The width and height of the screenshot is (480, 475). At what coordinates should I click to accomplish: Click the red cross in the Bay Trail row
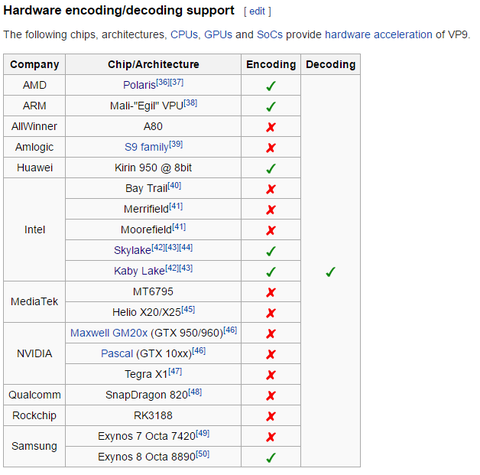point(271,189)
